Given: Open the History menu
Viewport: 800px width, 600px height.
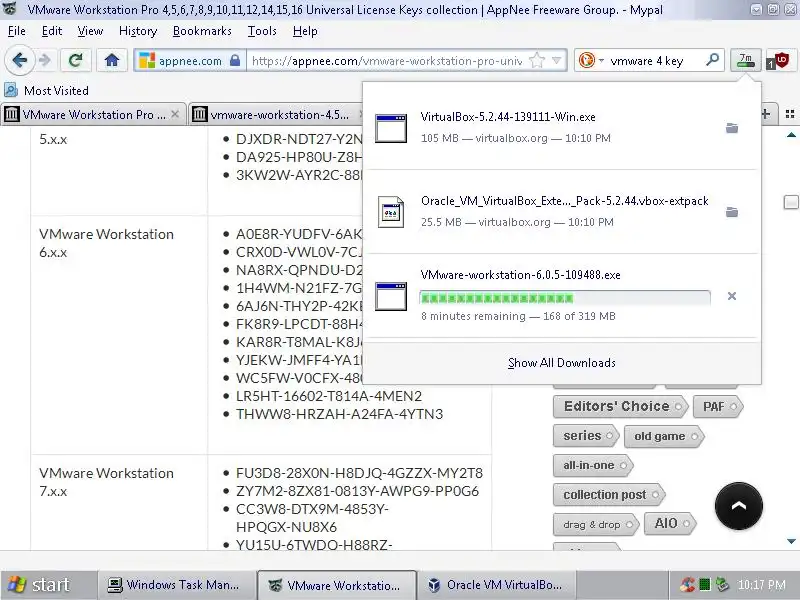Looking at the screenshot, I should (x=138, y=31).
